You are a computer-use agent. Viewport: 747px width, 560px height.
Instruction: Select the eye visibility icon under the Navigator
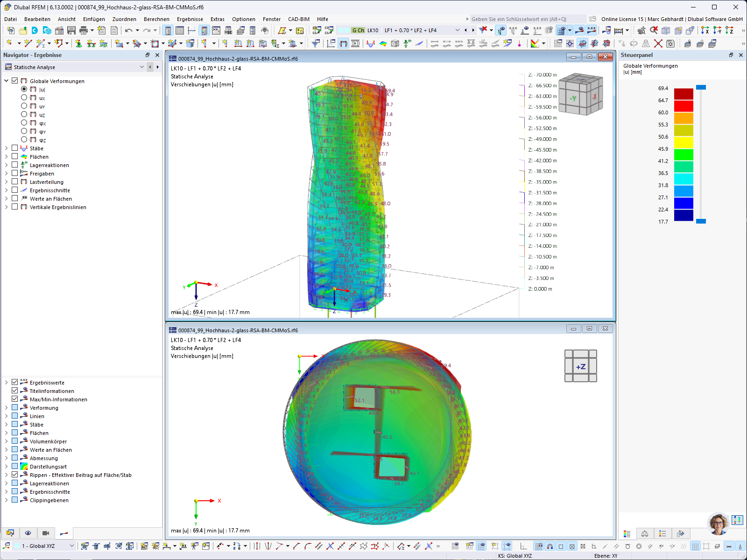click(28, 532)
